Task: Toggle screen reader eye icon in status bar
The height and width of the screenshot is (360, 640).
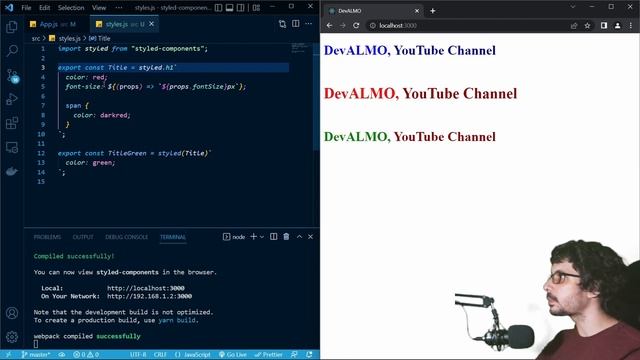Action: 62,354
